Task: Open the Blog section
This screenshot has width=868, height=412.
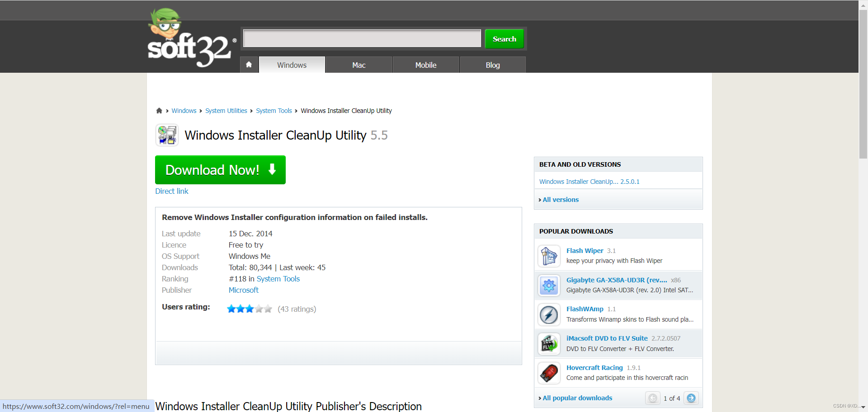Action: point(492,65)
